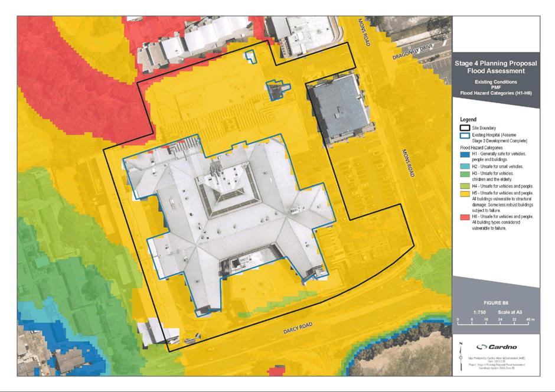The image size is (555, 392).
Task: Click the Existing Hospital blue outline legend symbol
Action: [x=466, y=136]
